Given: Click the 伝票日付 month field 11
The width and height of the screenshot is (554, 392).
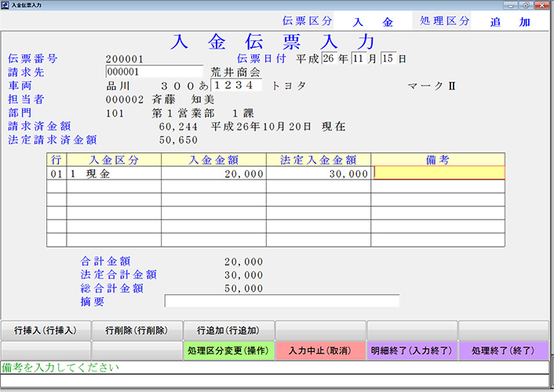Looking at the screenshot, I should pos(359,58).
